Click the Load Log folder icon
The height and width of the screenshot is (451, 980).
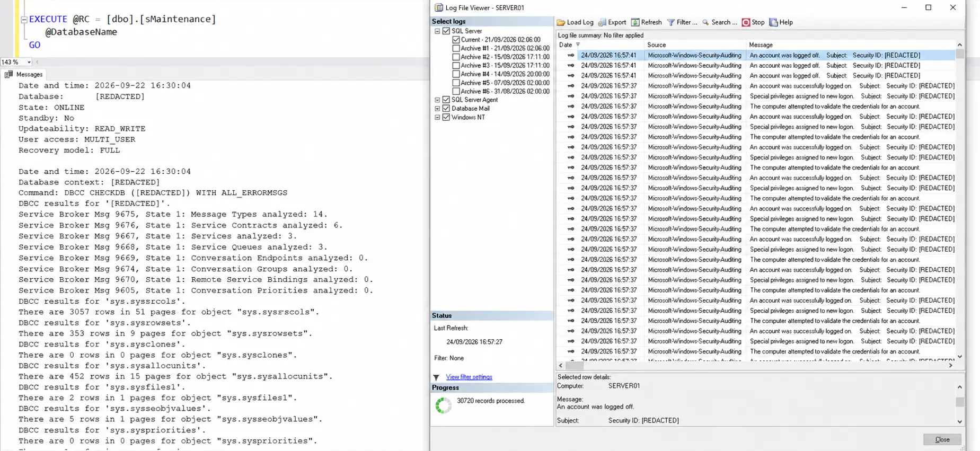(561, 22)
